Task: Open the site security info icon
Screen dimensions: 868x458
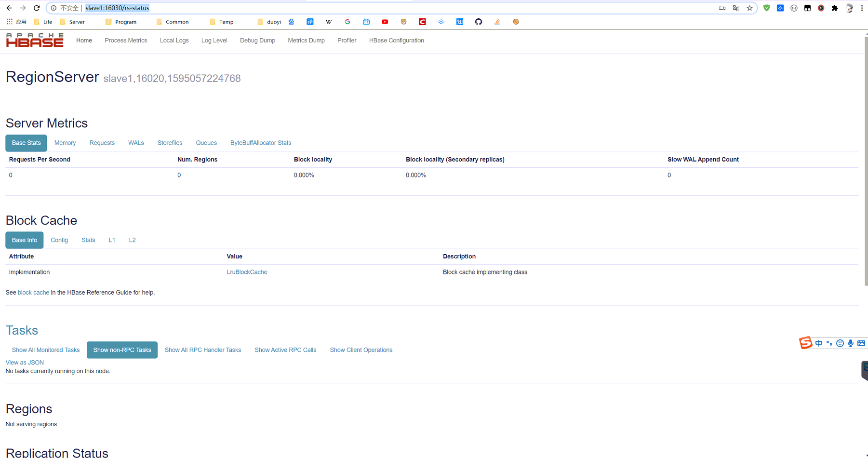Action: 53,8
